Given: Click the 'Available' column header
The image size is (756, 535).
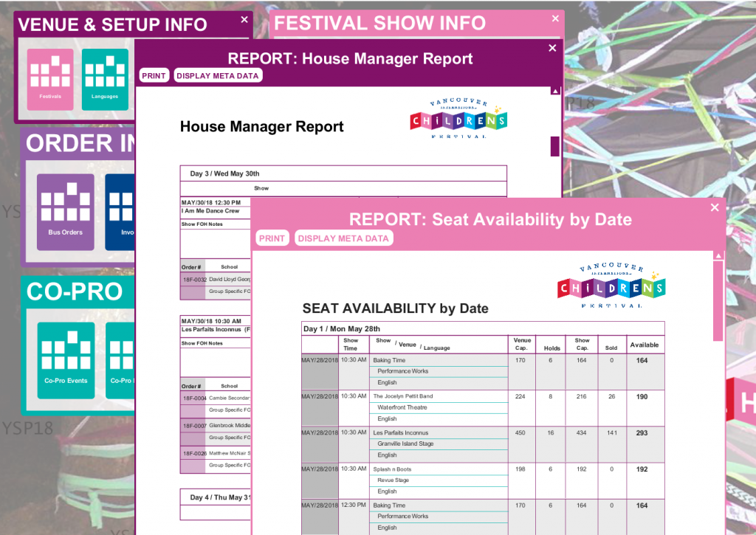Looking at the screenshot, I should pyautogui.click(x=644, y=345).
